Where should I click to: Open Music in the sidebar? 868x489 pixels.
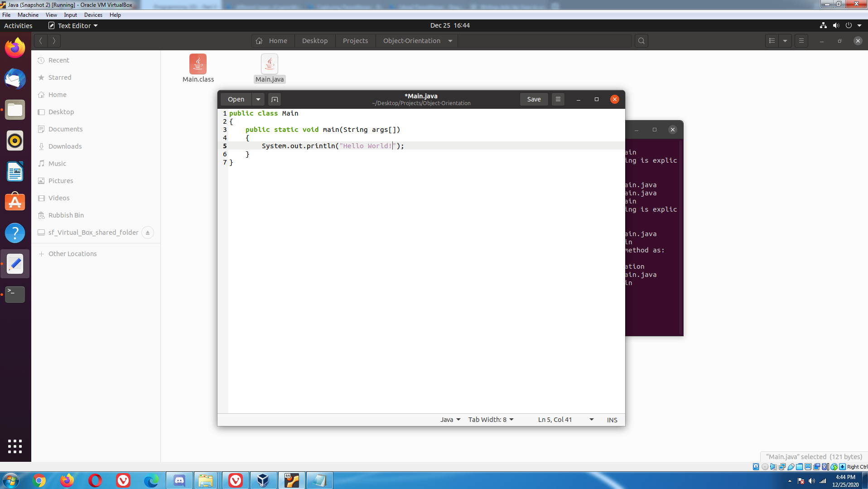96,164
